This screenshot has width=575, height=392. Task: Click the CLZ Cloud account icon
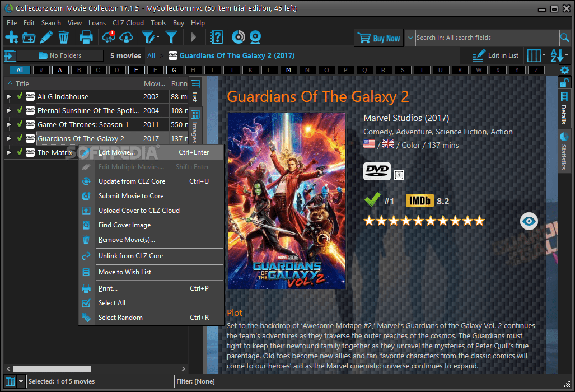coord(126,38)
